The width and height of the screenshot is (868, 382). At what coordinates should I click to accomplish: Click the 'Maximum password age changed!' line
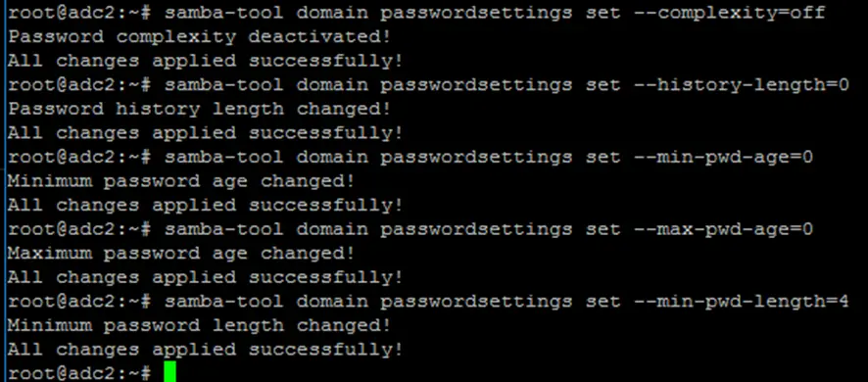[180, 254]
